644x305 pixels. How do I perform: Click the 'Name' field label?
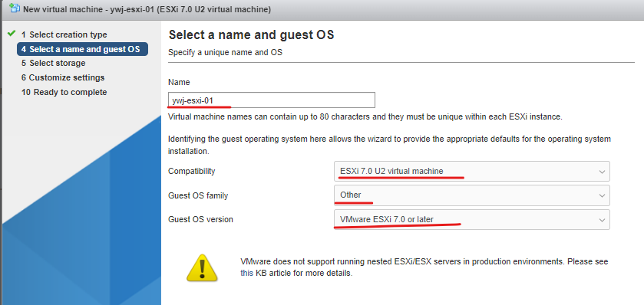[179, 83]
